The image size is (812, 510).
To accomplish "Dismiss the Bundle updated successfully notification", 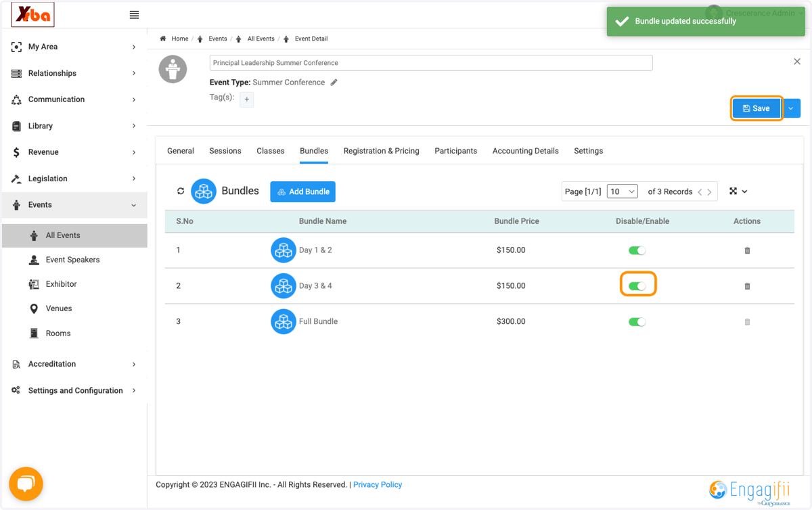I will 706,21.
